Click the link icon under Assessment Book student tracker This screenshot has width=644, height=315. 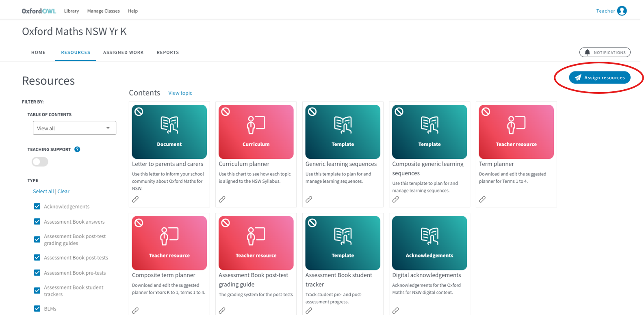pyautogui.click(x=309, y=311)
